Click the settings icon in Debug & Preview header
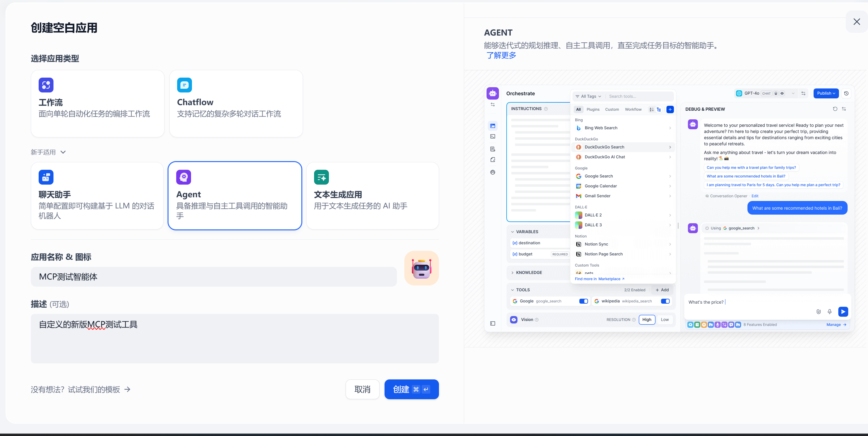Screen dimensions: 868x436 [844, 109]
